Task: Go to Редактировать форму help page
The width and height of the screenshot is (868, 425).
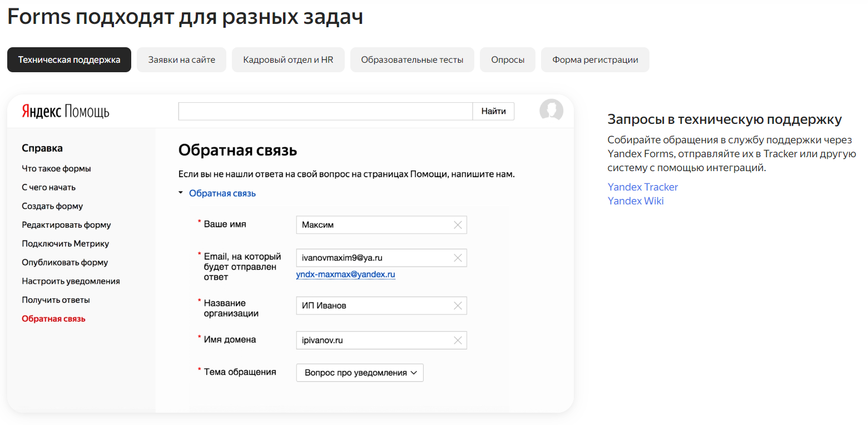Action: 66,225
